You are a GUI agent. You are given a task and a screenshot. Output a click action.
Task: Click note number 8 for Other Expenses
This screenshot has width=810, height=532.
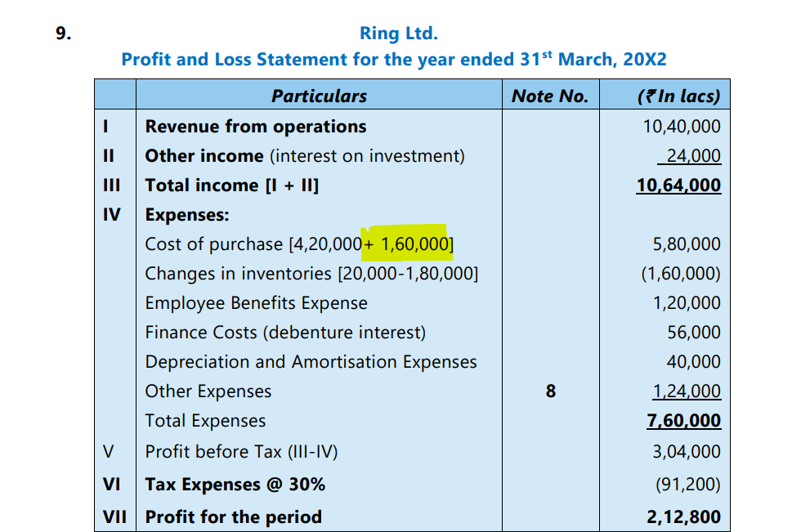pos(550,391)
